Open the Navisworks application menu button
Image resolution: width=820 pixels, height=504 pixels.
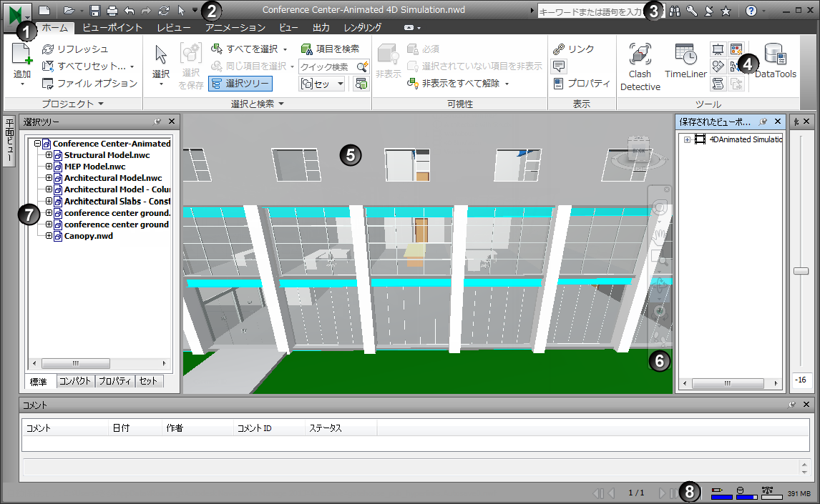tap(17, 16)
